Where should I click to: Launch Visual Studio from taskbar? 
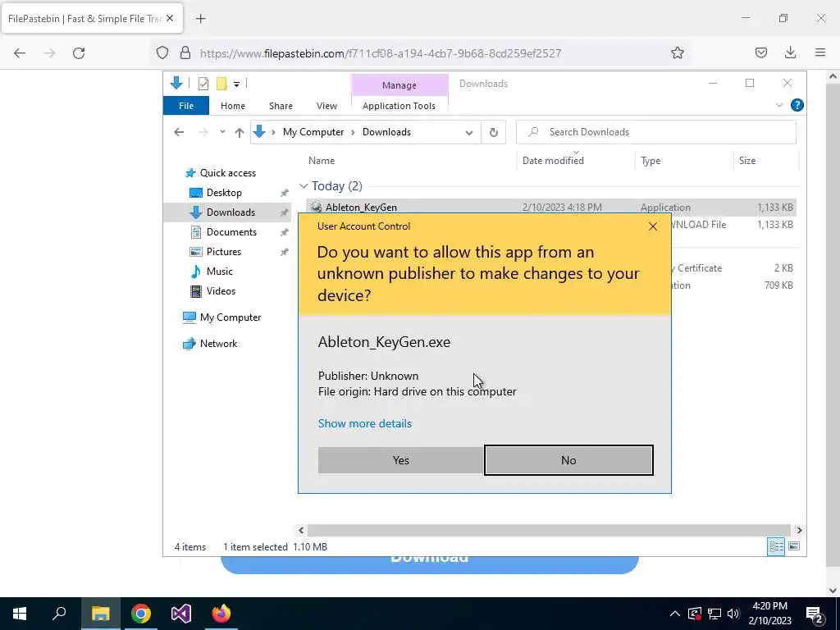click(x=181, y=614)
